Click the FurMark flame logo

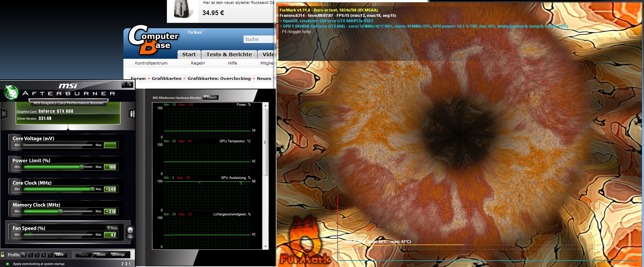click(305, 240)
